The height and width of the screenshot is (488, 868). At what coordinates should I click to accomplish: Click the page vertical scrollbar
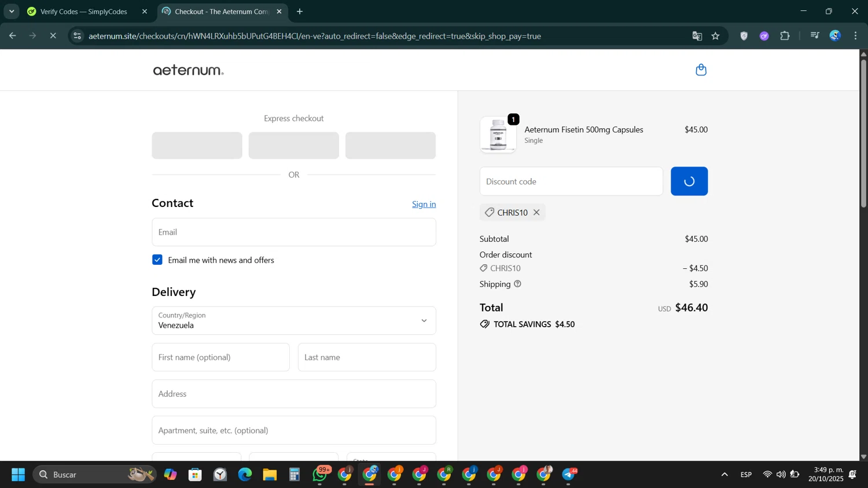pos(863,132)
